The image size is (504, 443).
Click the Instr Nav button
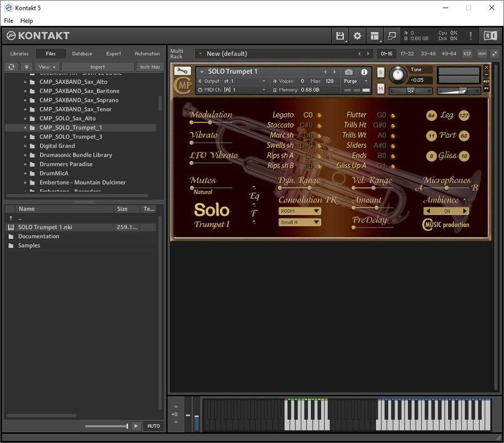coord(150,67)
